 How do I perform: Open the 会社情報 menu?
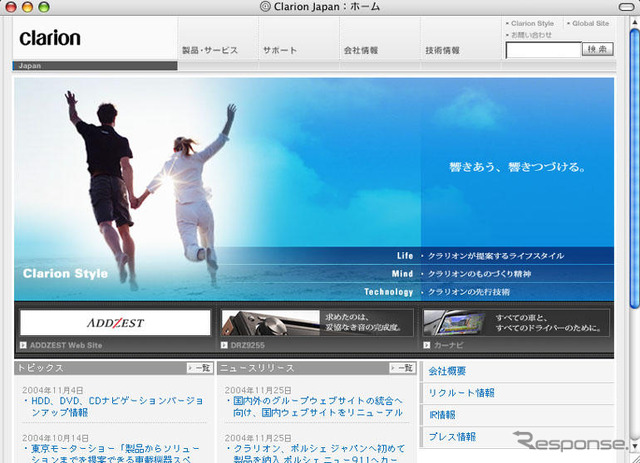click(361, 50)
